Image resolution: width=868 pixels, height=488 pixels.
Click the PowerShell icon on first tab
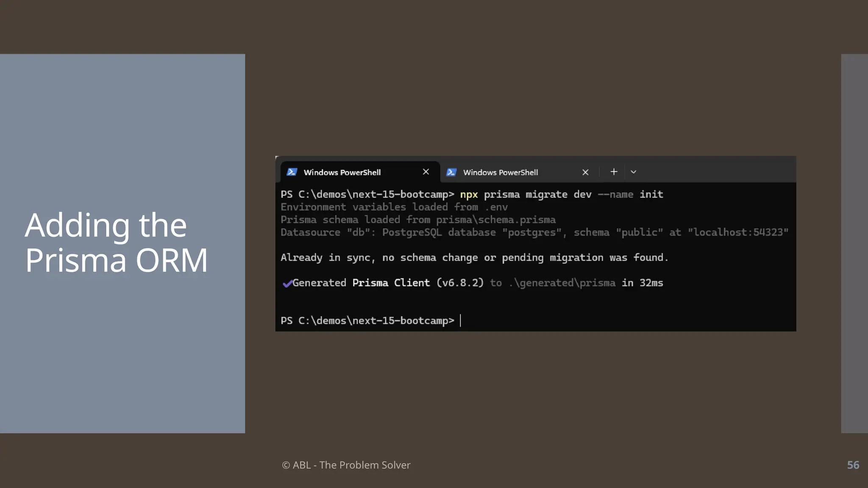pyautogui.click(x=292, y=172)
